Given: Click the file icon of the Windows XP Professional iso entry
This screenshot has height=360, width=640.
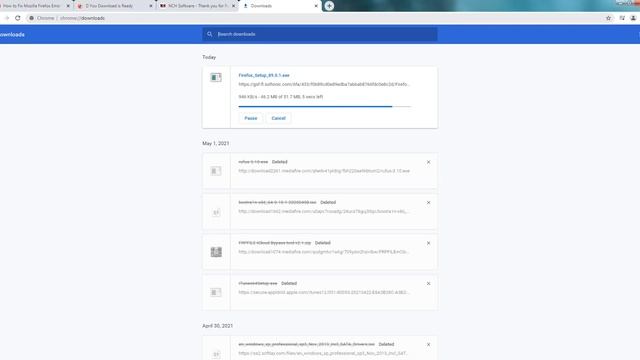Looking at the screenshot, I should pyautogui.click(x=216, y=354).
